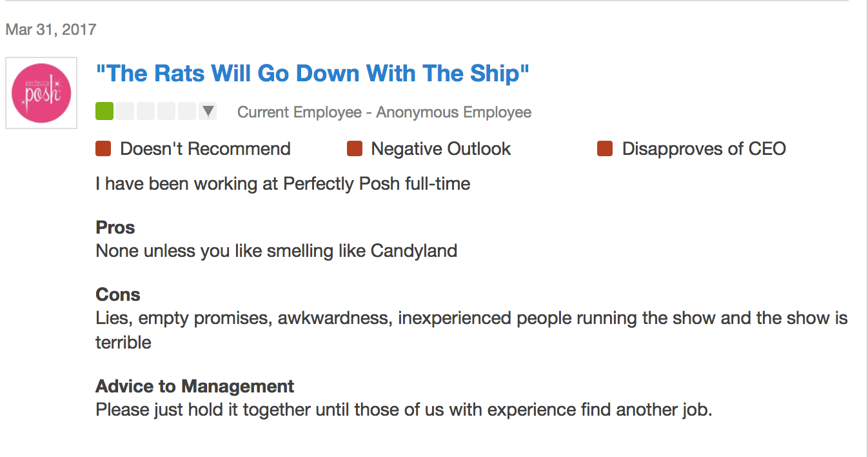Click the Disapproves of CEO label
This screenshot has width=868, height=457.
704,148
